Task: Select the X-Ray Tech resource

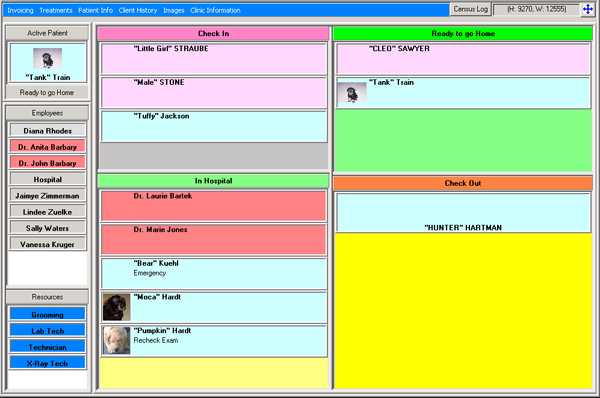Action: (47, 363)
